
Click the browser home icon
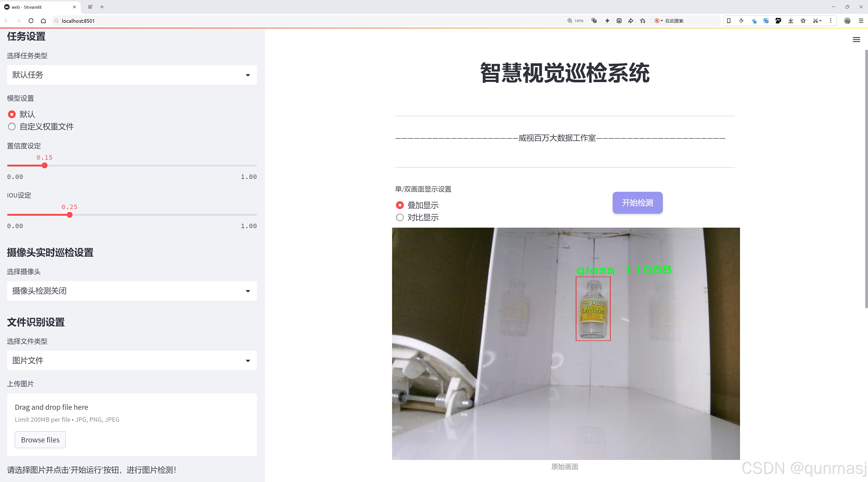[43, 21]
